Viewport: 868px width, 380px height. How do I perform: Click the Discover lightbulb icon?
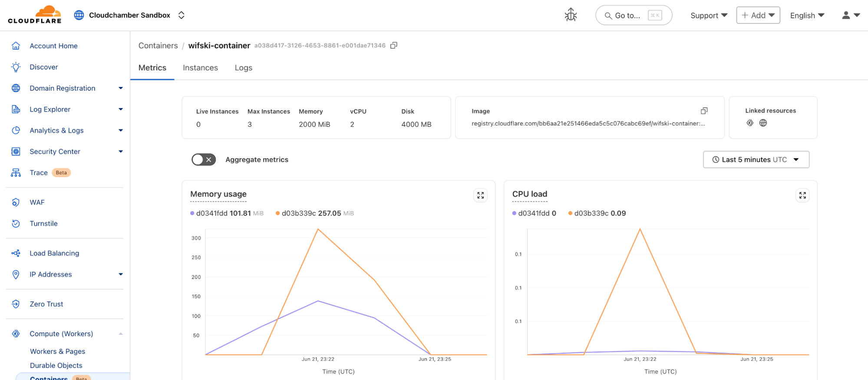[x=16, y=67]
